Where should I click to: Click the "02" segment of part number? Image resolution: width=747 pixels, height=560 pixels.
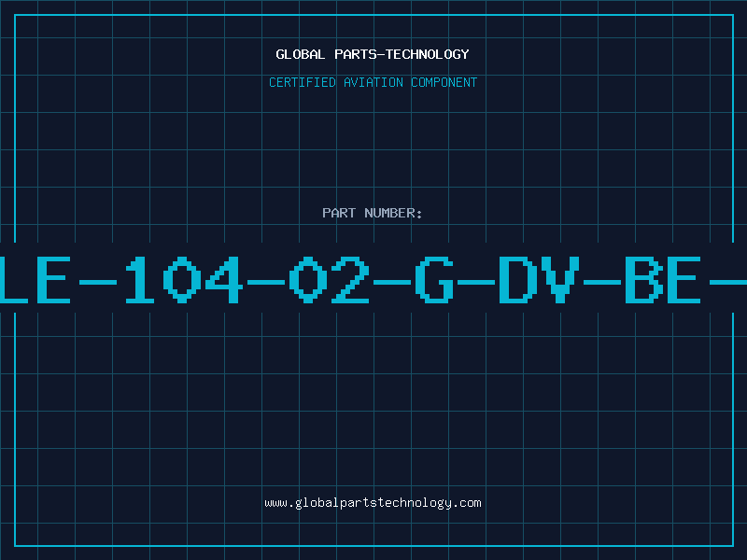(329, 279)
